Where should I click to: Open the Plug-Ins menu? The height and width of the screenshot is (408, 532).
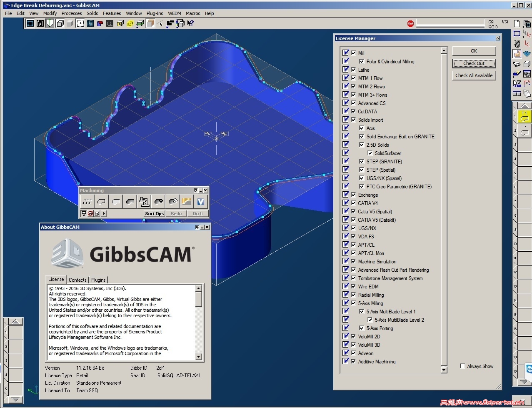pos(155,13)
